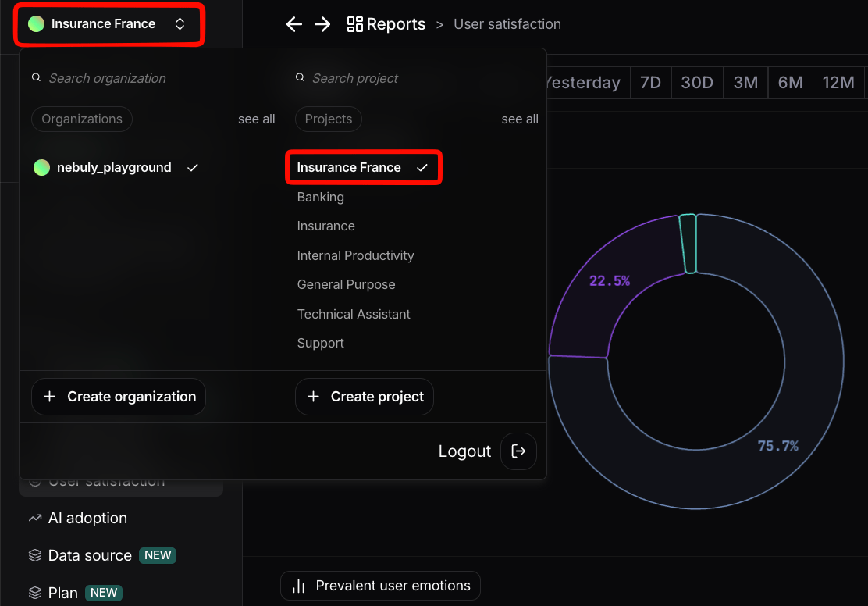
Task: Open Prevalent user emotions chart
Action: 380,586
